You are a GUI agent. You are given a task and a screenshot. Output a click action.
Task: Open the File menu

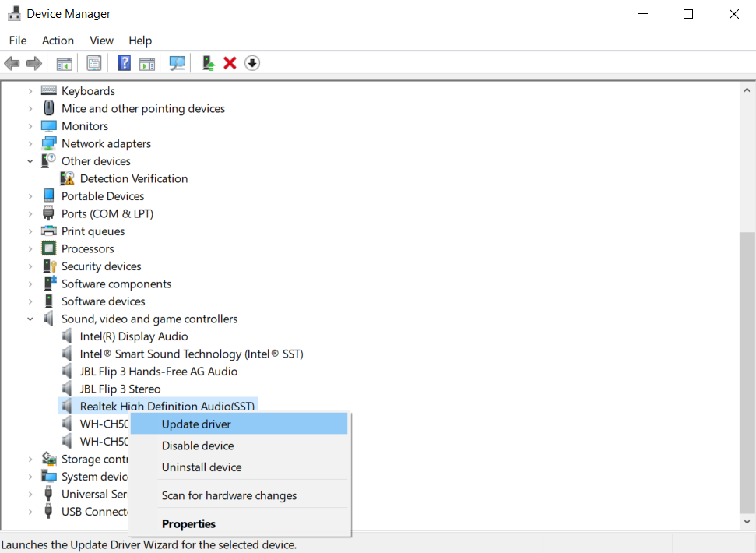click(x=18, y=41)
